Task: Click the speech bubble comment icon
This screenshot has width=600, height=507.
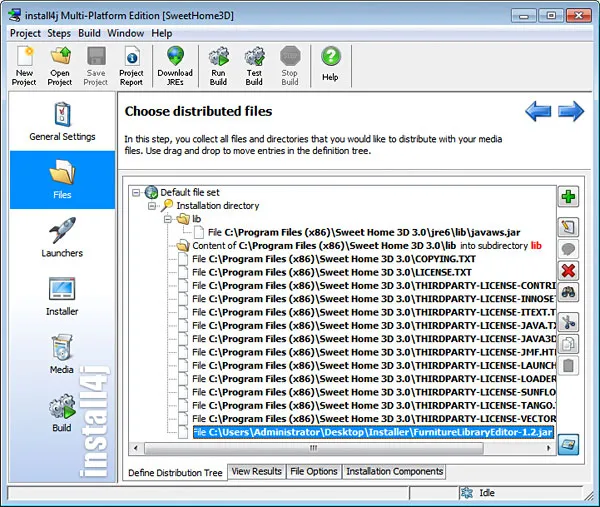Action: 568,249
